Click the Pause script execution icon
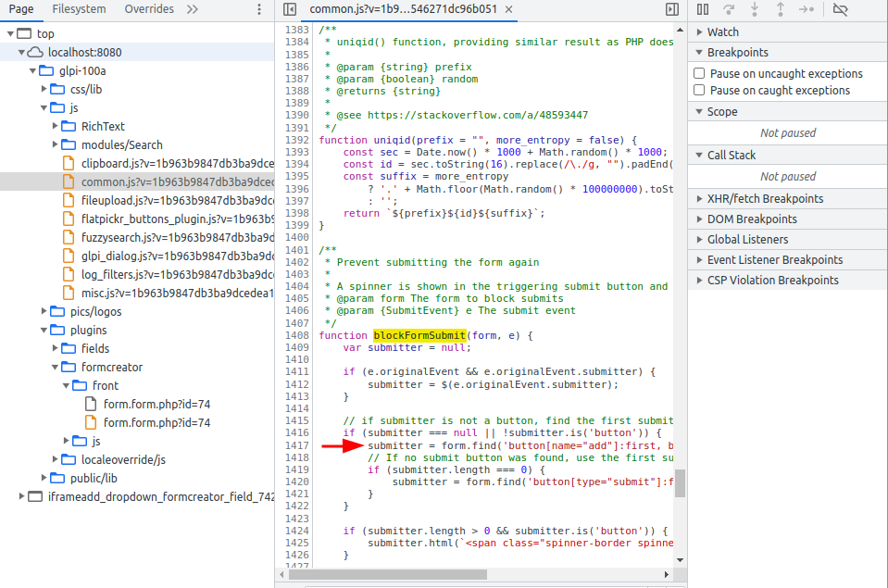 703,9
